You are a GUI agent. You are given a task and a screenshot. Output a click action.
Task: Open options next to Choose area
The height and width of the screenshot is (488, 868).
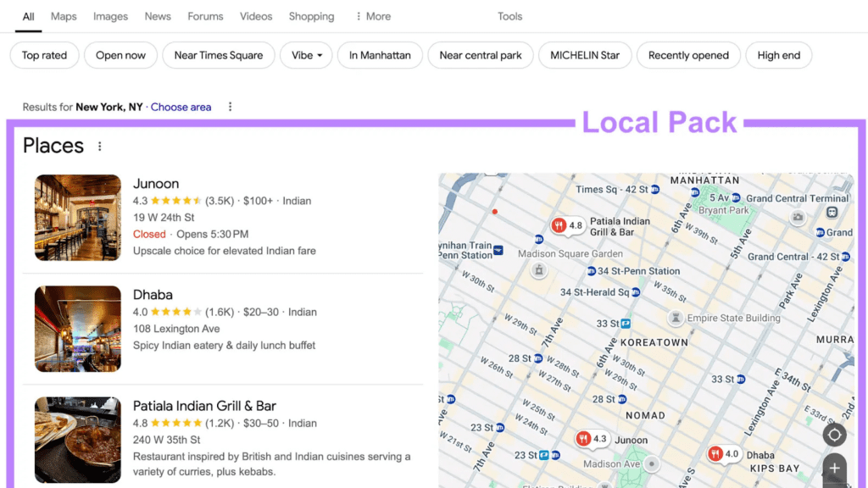[230, 107]
